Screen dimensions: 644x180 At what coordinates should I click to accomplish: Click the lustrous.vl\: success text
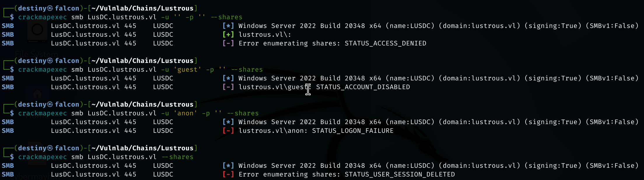pyautogui.click(x=265, y=35)
